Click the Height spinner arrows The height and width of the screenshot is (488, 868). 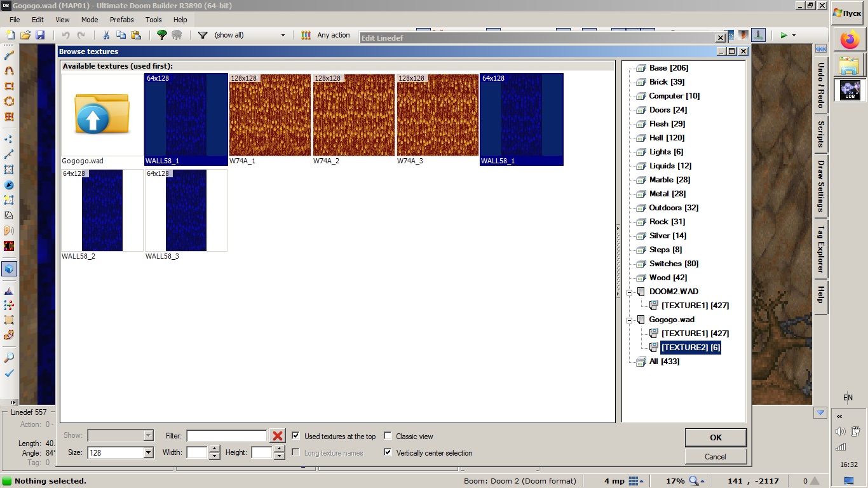[279, 452]
